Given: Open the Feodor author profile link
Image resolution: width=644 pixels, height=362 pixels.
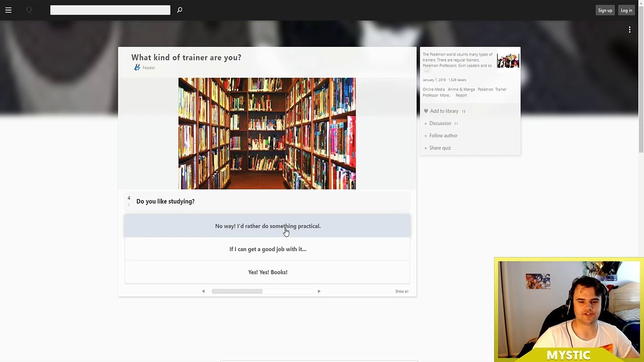Looking at the screenshot, I should [x=148, y=68].
